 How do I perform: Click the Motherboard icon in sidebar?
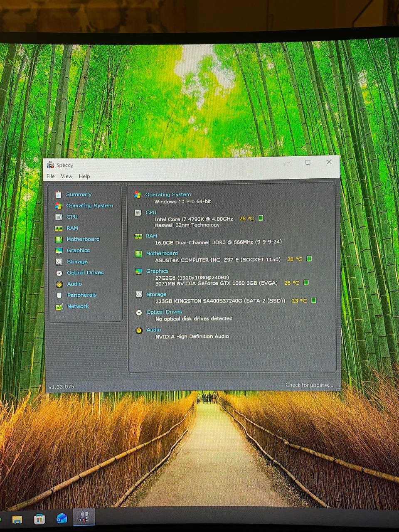click(x=59, y=239)
